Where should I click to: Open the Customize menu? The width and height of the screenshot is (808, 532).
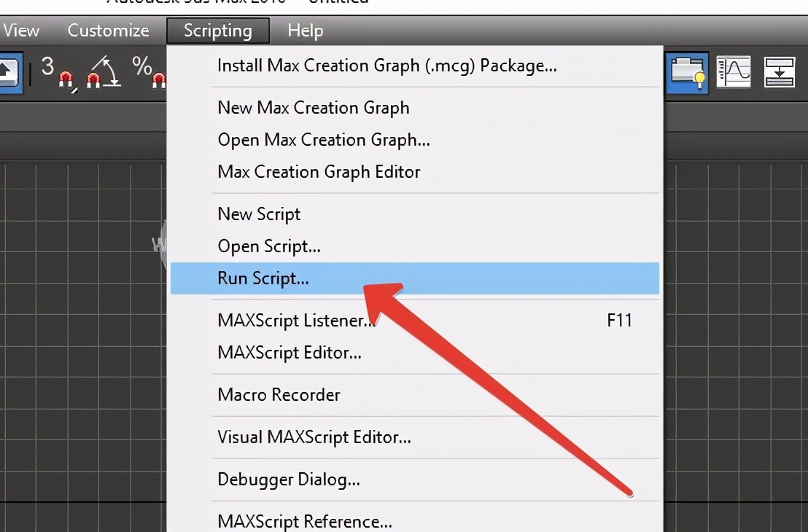[108, 31]
